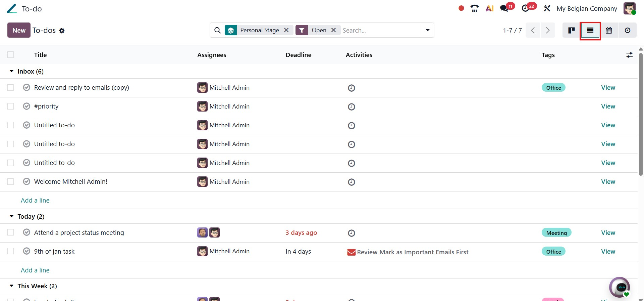
Task: Tick checkbox for '#priority' row
Action: (11, 106)
